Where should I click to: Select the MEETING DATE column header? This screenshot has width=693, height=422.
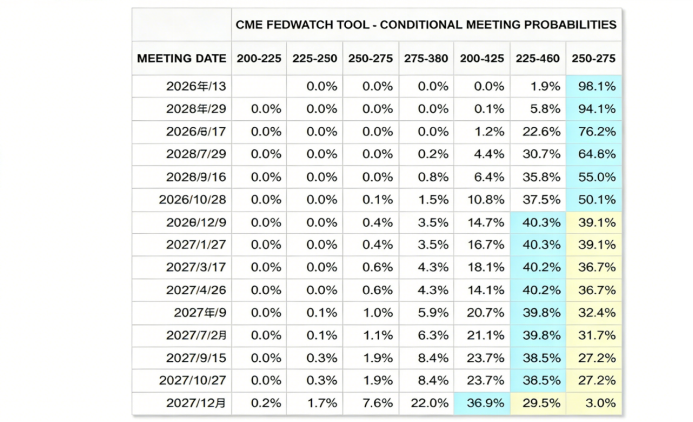[180, 59]
